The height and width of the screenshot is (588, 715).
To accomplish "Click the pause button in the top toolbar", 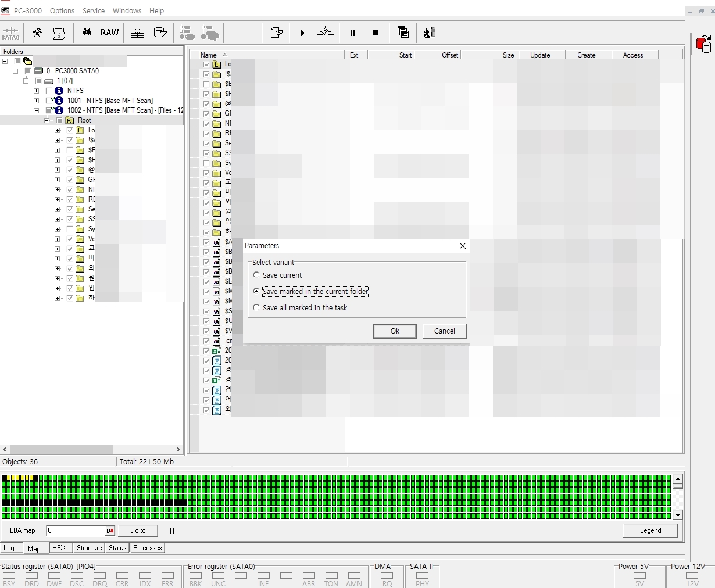I will pos(352,33).
